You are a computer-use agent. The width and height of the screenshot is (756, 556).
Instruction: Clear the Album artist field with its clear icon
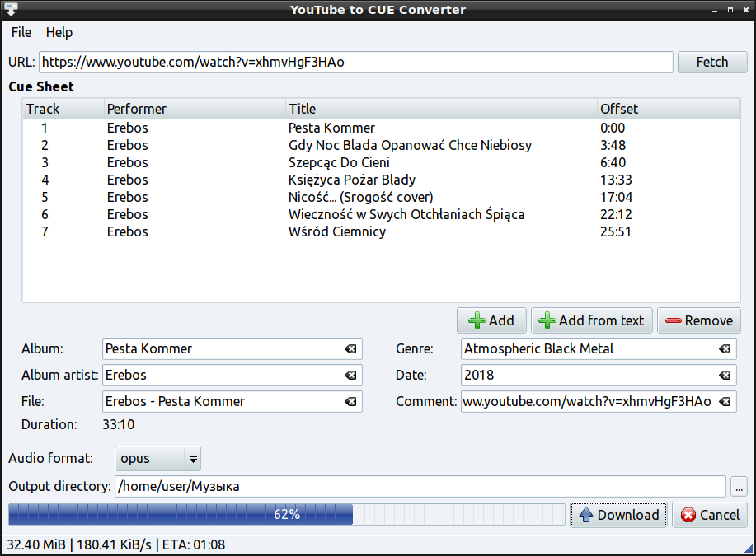click(350, 376)
